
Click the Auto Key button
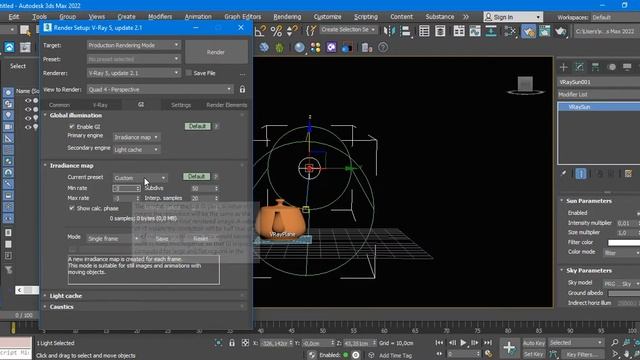(534, 343)
